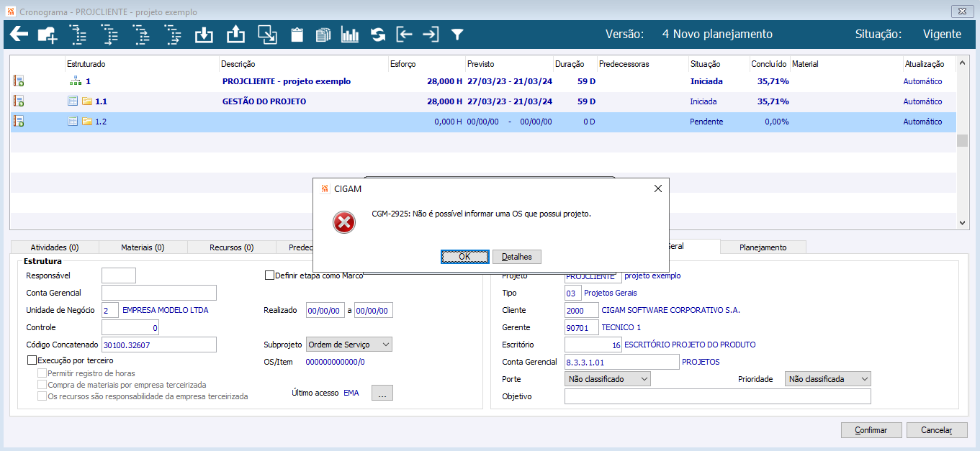This screenshot has height=451, width=980.
Task: Switch to Materiais (0) tab
Action: coord(143,247)
